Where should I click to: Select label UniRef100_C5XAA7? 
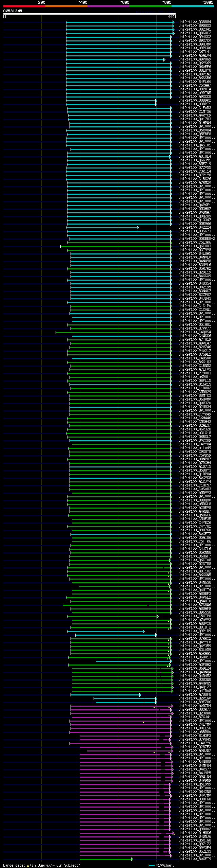195,86
